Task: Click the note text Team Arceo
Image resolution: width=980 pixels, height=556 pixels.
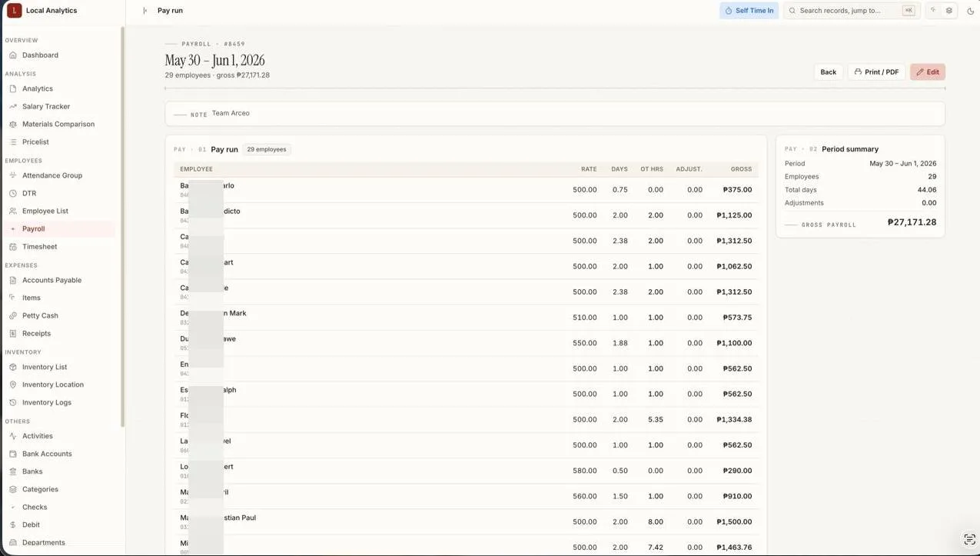Action: (231, 113)
